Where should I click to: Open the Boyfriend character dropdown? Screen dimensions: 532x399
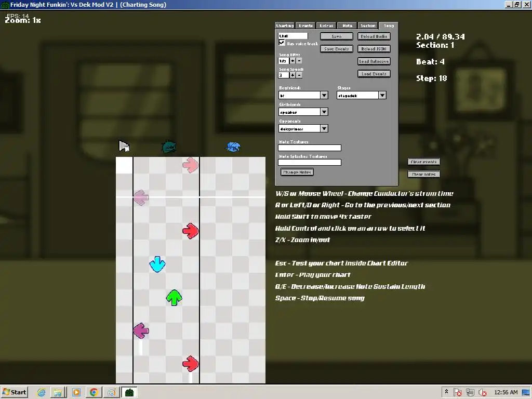tap(324, 96)
